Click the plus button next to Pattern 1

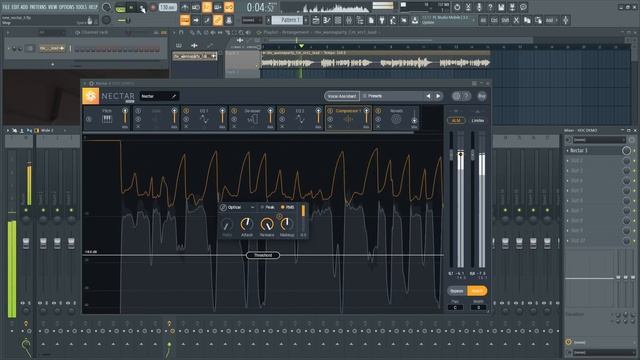pyautogui.click(x=306, y=20)
